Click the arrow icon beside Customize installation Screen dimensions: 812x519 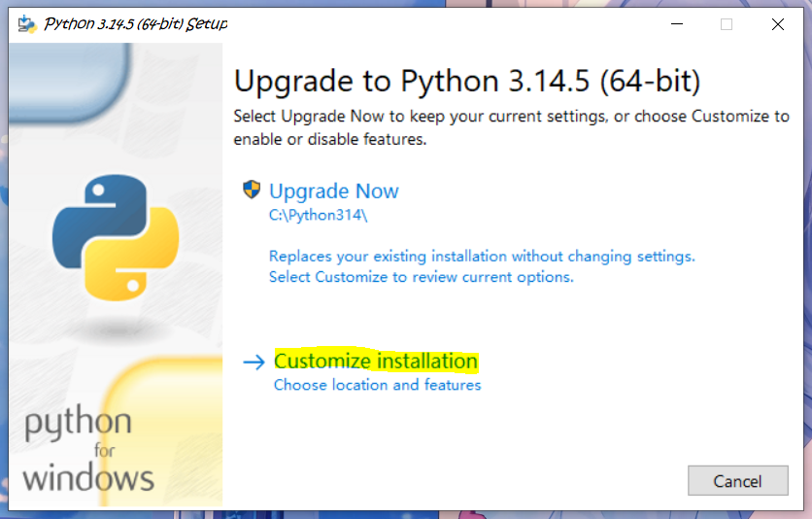254,362
